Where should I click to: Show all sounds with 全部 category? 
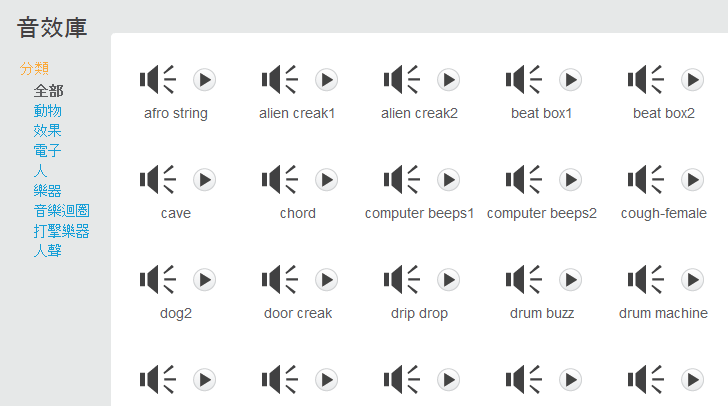click(x=48, y=91)
